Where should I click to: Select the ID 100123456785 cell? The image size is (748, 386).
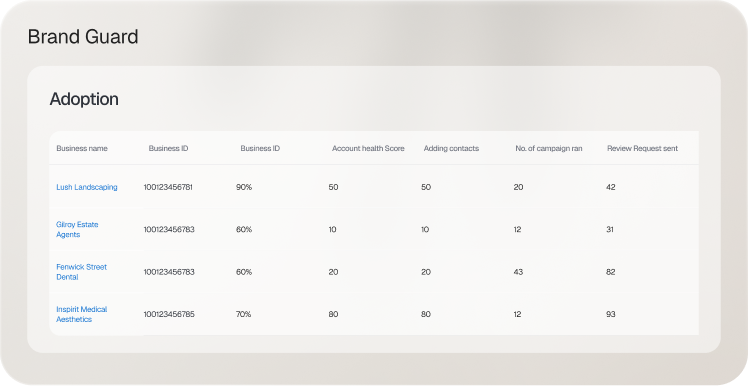pos(169,314)
